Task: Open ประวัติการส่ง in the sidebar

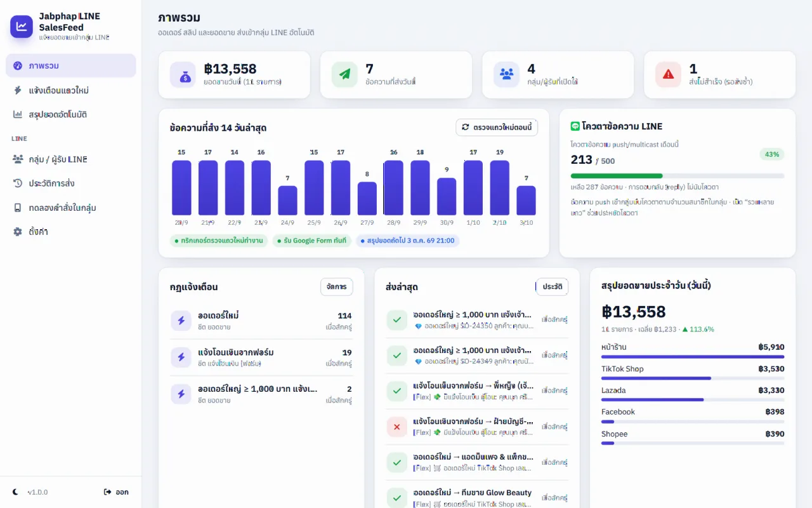Action: (71, 183)
